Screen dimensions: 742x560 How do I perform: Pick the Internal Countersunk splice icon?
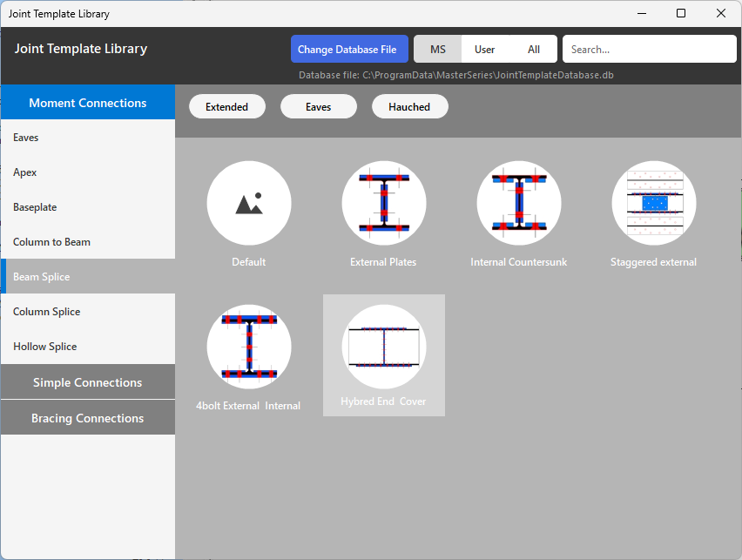coord(518,204)
